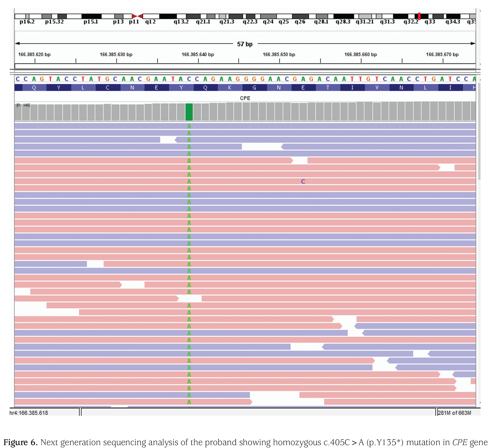This screenshot has height=448, width=495.
Task: Click the 166.385.640 bp ruler label
Action: [198, 54]
